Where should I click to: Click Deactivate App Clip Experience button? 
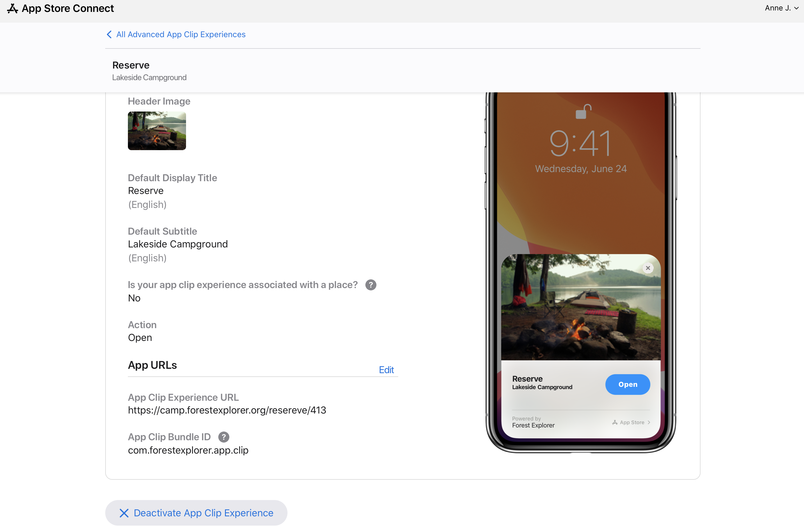coord(196,513)
